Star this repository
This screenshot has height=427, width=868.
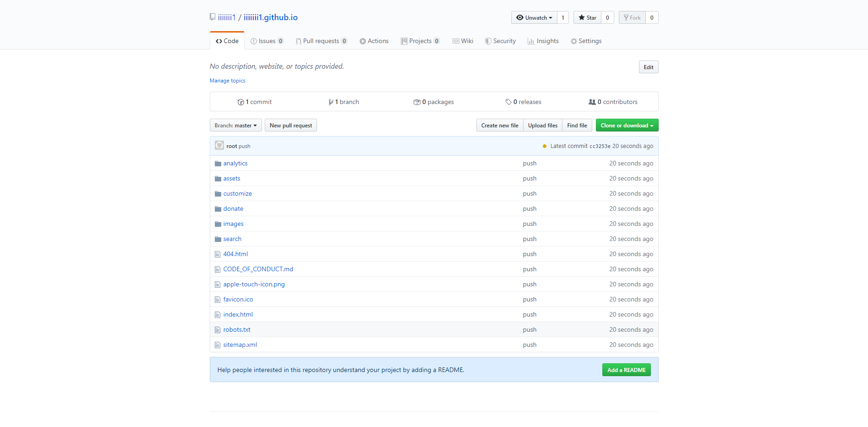[587, 17]
